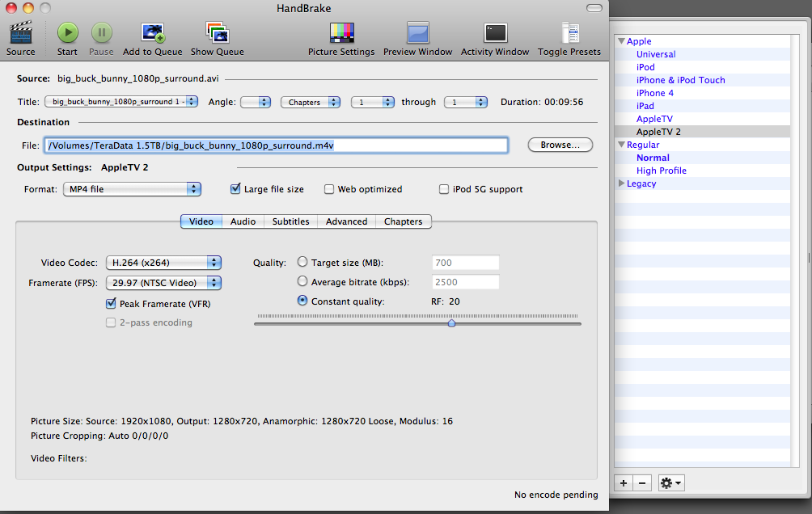Click the 2-pass encoding checkbox
The height and width of the screenshot is (514, 812).
[111, 323]
